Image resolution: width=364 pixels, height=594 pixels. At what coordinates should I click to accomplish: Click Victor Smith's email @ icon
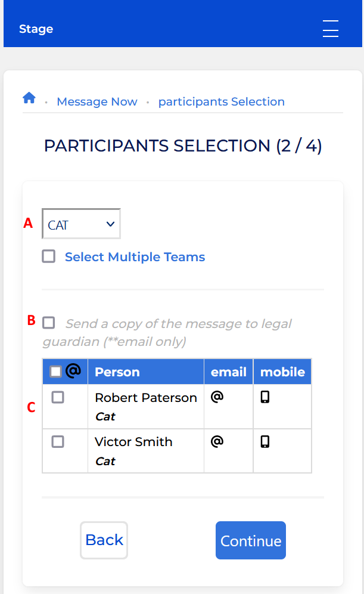217,441
